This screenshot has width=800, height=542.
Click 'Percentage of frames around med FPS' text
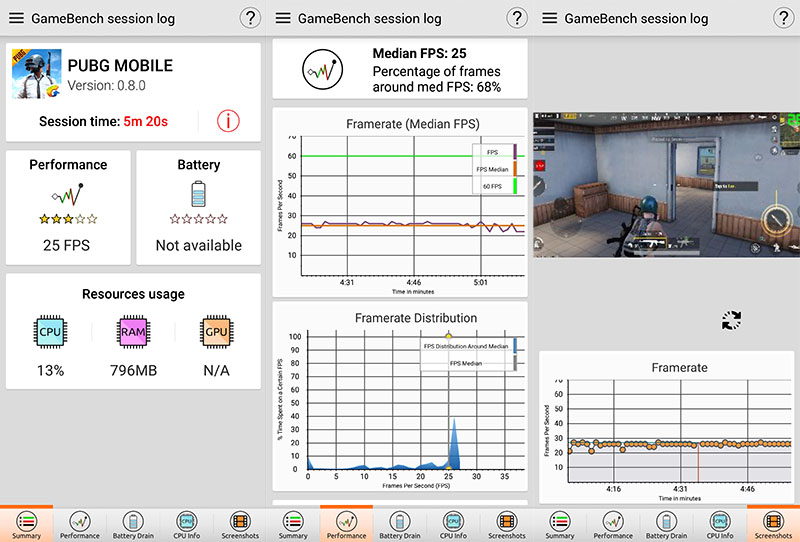pos(437,79)
